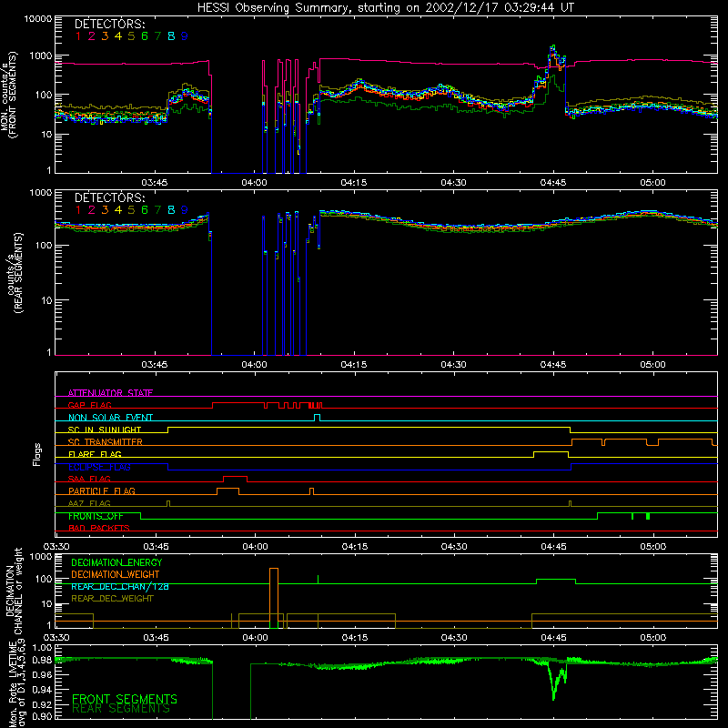Click the 1.00 tick on the livetime axis

point(42,647)
